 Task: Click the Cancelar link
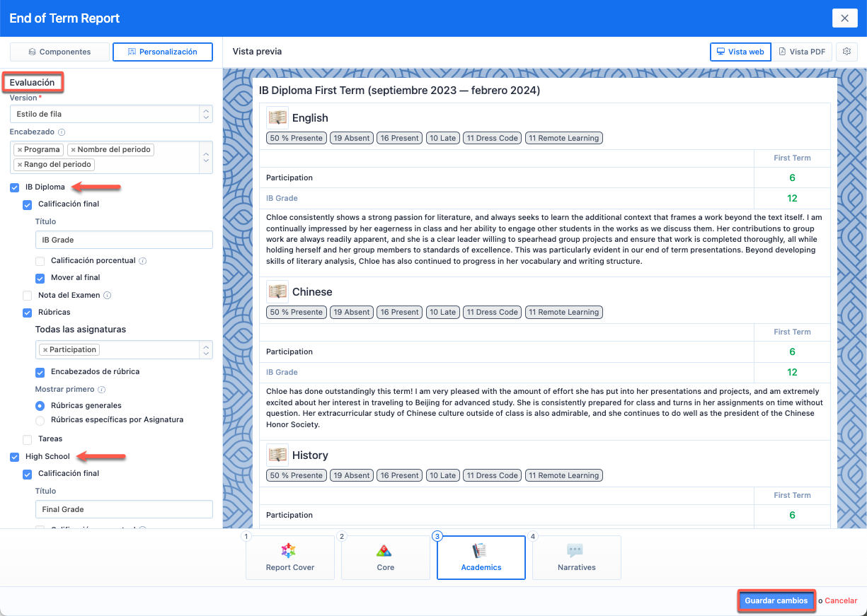(841, 601)
